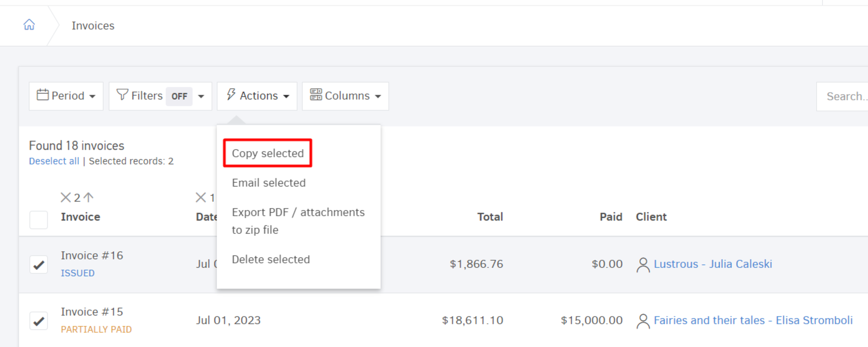This screenshot has width=868, height=347.
Task: Open the Invoices breadcrumb
Action: tap(93, 26)
